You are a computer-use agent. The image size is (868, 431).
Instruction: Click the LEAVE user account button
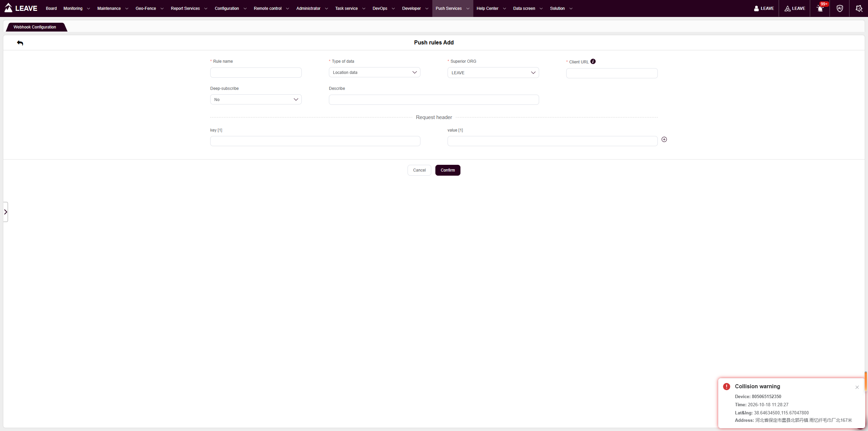[764, 8]
